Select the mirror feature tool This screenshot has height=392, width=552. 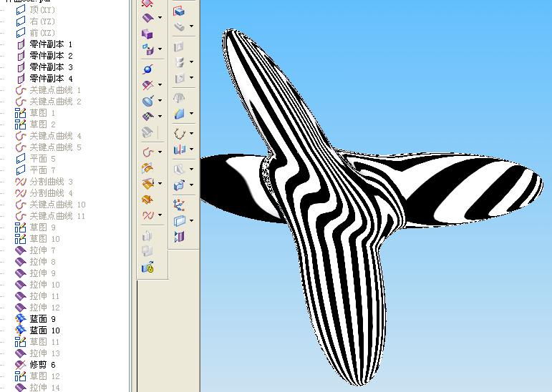180,150
